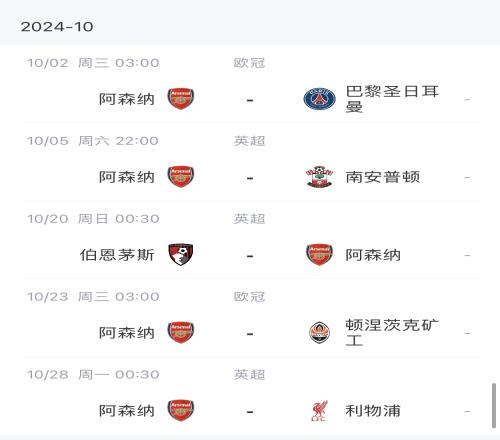Select 2024-10 month header
This screenshot has height=440, width=500.
tap(57, 27)
